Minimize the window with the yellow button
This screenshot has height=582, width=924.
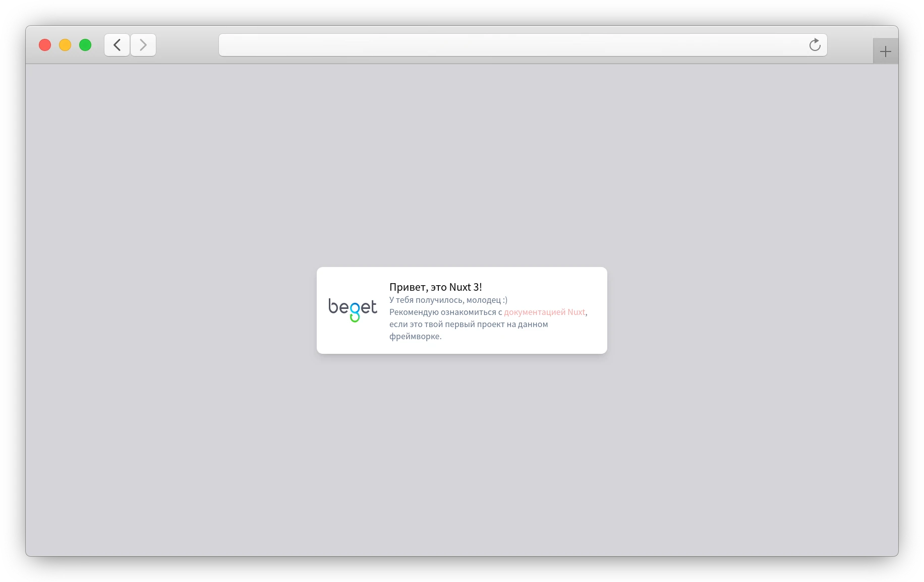65,45
